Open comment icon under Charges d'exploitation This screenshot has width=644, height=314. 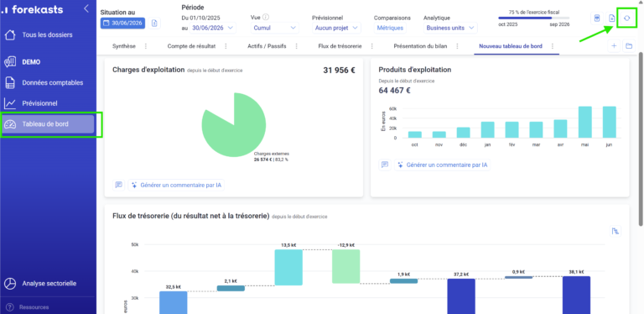(119, 185)
